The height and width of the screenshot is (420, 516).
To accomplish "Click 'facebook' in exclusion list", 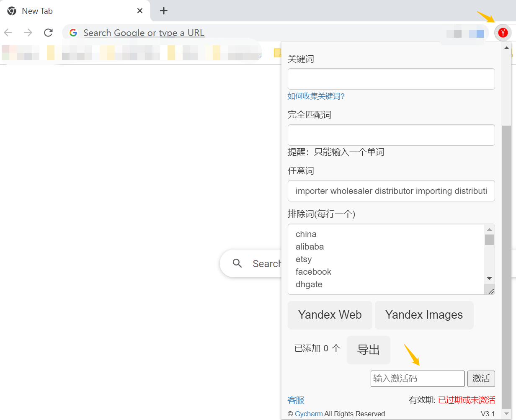I will pos(313,272).
